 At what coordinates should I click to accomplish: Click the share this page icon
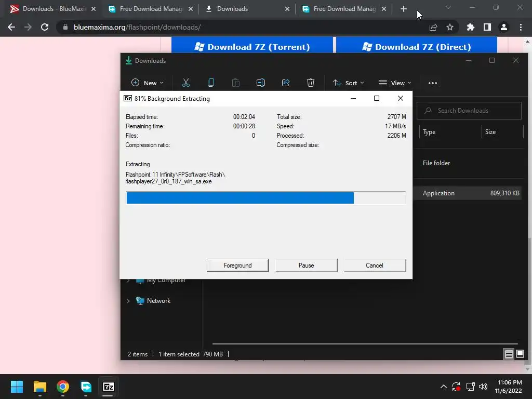point(433,27)
